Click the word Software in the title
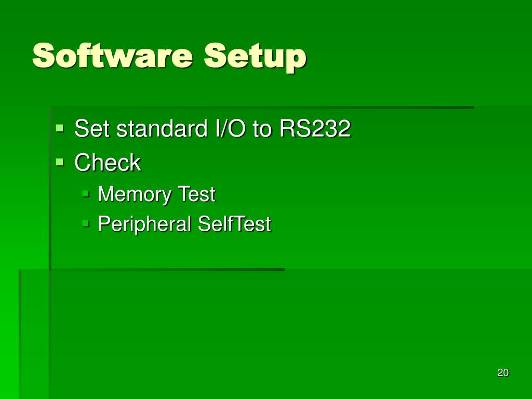The width and height of the screenshot is (532, 399). point(113,55)
